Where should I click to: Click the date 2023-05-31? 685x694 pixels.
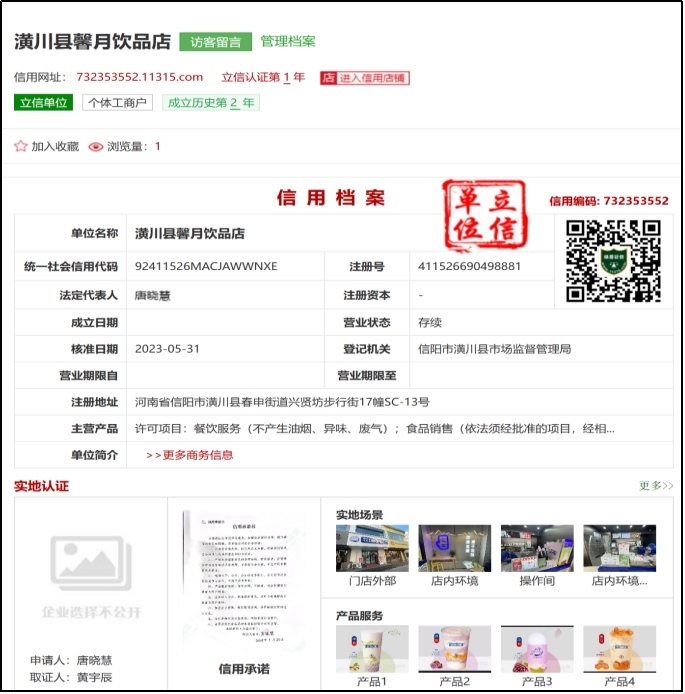pyautogui.click(x=167, y=349)
